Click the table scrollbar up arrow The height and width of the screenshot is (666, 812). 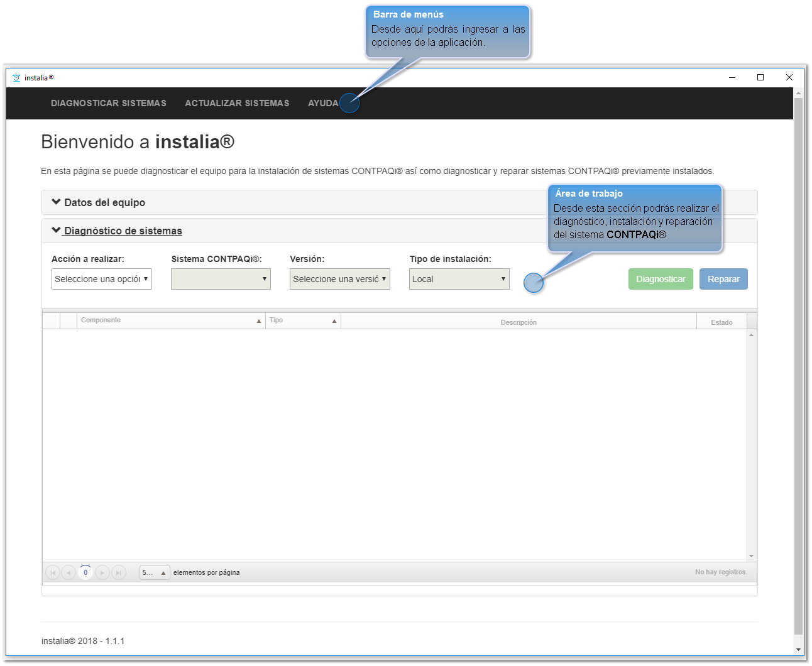751,335
